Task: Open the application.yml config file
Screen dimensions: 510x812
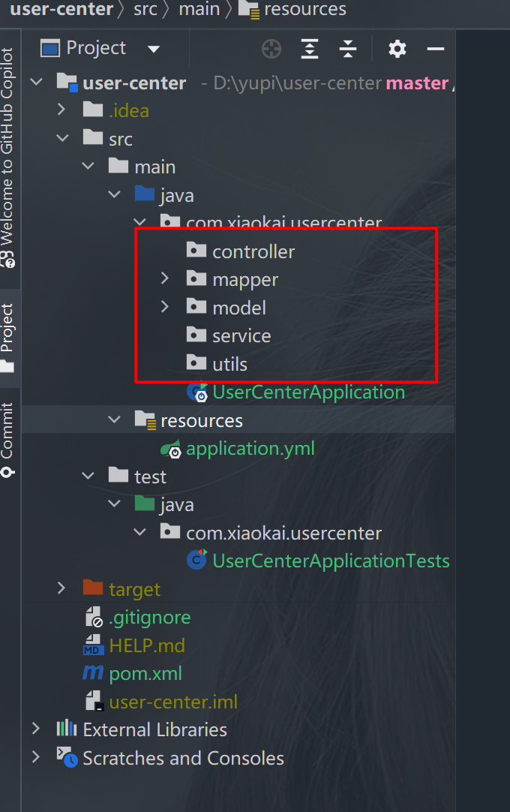Action: (250, 449)
